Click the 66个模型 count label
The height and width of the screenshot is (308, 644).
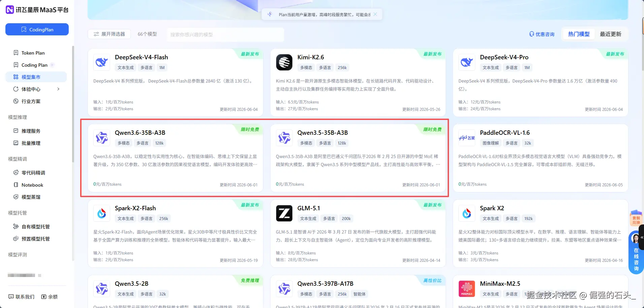(x=147, y=34)
